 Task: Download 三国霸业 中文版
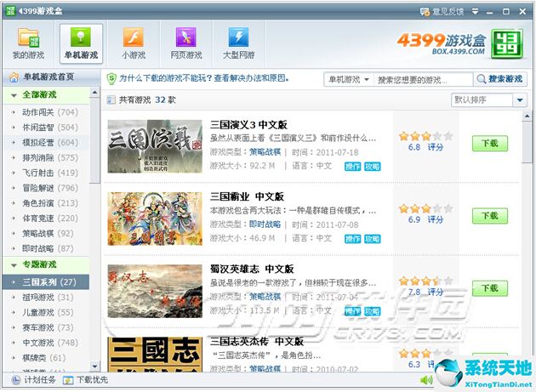point(490,216)
